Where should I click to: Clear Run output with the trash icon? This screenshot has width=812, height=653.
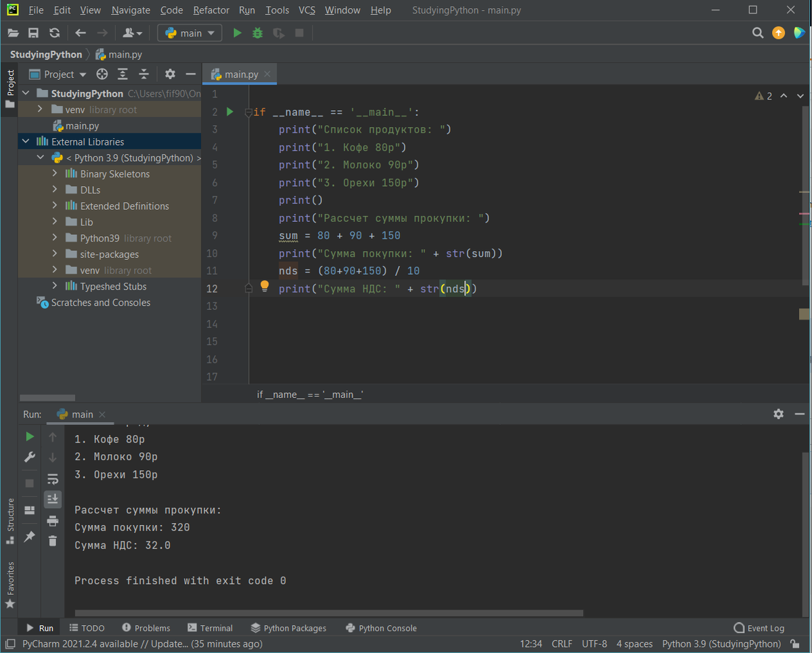tap(52, 540)
